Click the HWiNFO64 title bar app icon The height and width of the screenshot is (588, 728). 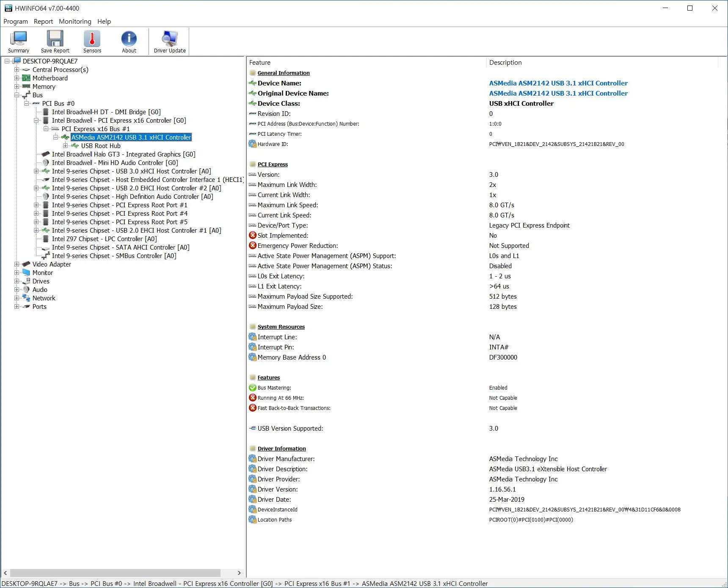pos(8,8)
